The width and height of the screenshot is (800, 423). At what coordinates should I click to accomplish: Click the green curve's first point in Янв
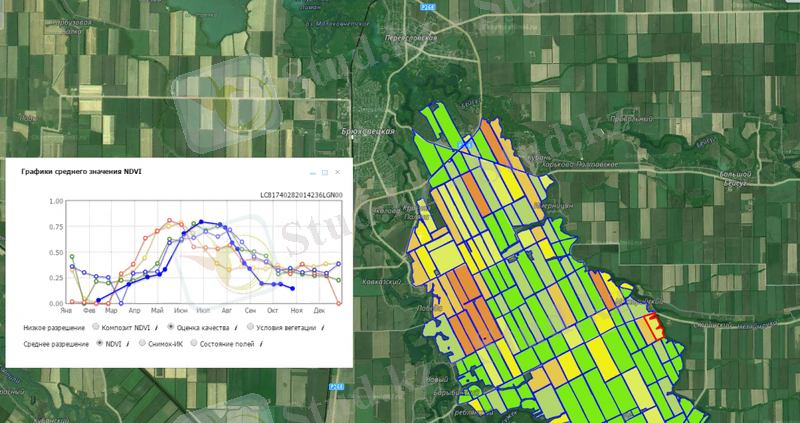click(72, 256)
